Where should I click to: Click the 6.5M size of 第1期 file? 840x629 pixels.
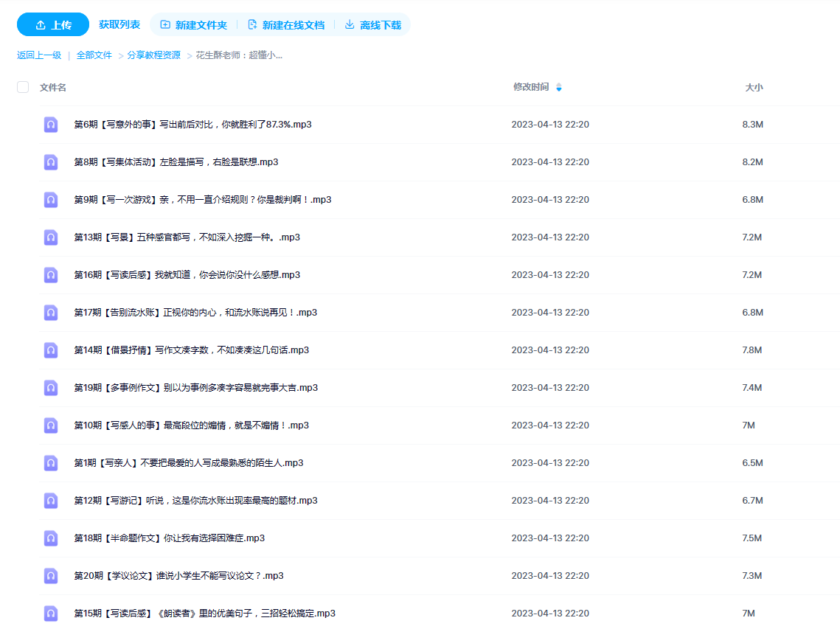(753, 463)
